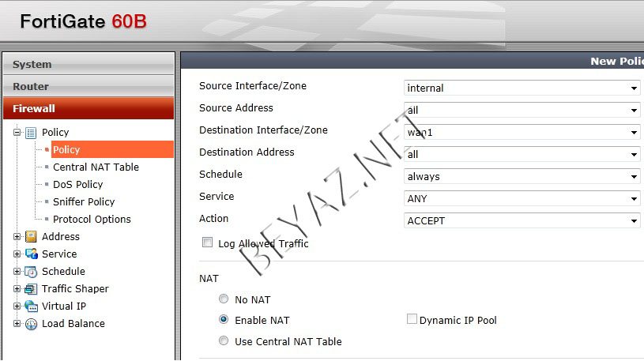
Task: Click the NAT section heading
Action: 209,278
